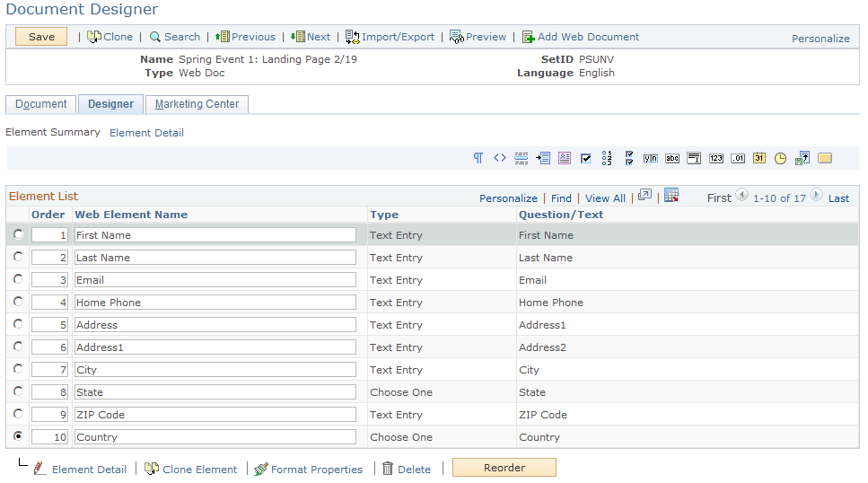This screenshot has width=868, height=483.
Task: Go to Previous document
Action: tap(245, 37)
